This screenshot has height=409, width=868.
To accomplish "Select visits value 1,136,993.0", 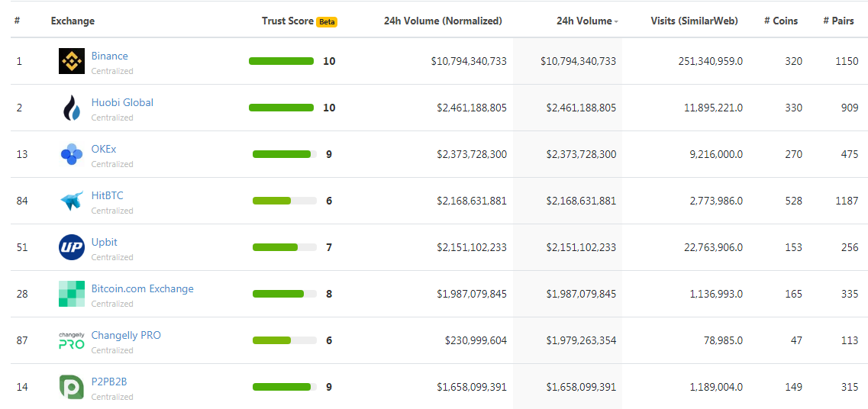I will (x=716, y=294).
